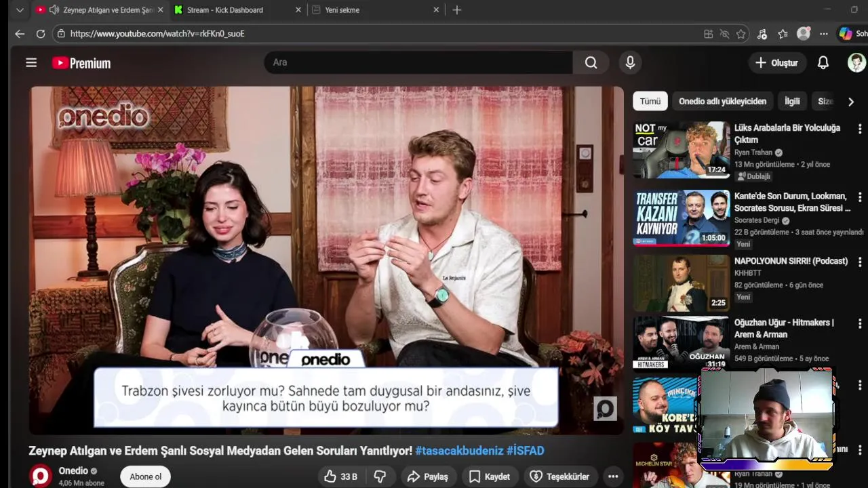
Task: Open the YouTube hamburger guide menu
Action: (31, 63)
